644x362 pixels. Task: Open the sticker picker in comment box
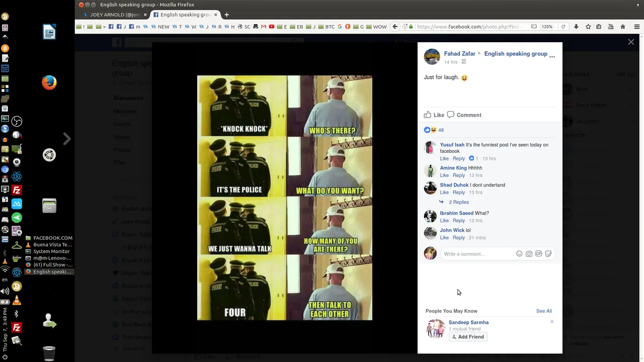(x=548, y=254)
